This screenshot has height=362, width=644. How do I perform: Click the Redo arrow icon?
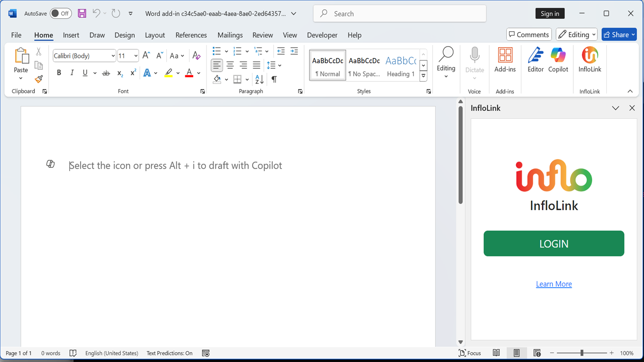(x=116, y=13)
